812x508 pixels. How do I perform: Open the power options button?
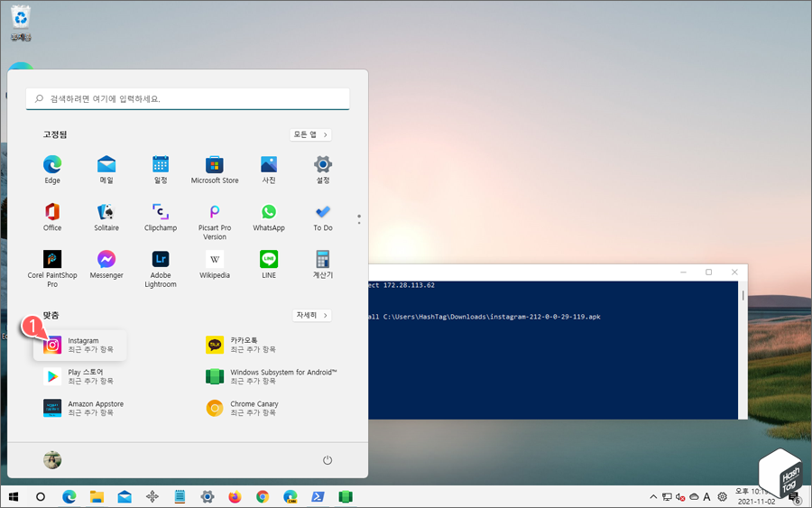[328, 460]
